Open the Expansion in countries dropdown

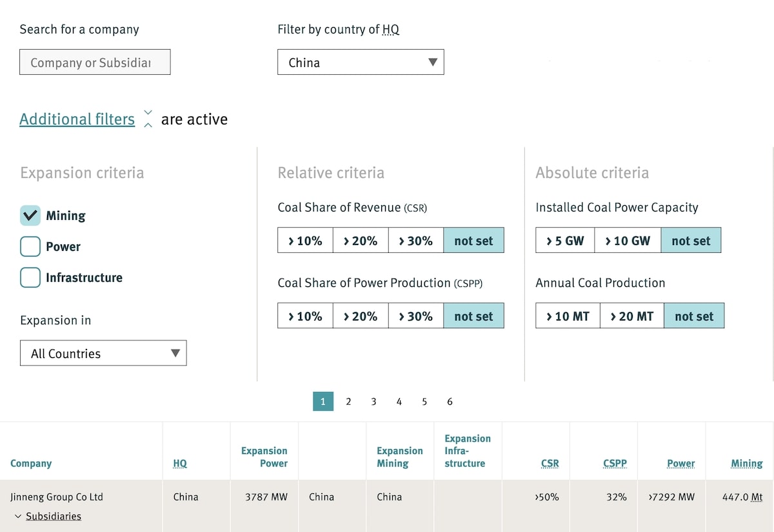pyautogui.click(x=103, y=353)
